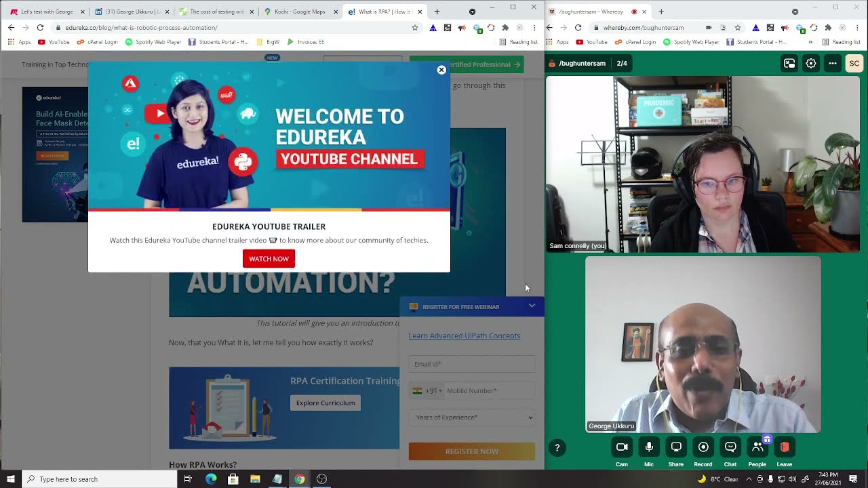The height and width of the screenshot is (488, 868).
Task: Open Chrome menu in Edureka window
Action: tap(534, 27)
